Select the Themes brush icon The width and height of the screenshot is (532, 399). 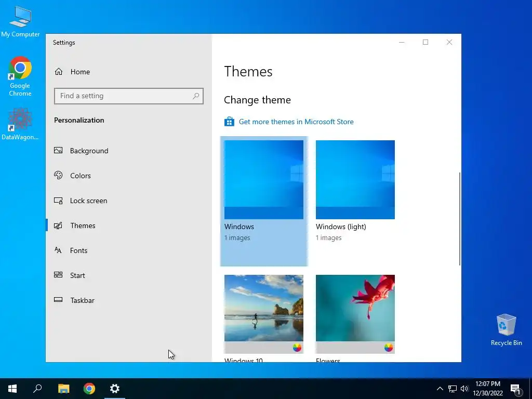click(x=58, y=225)
